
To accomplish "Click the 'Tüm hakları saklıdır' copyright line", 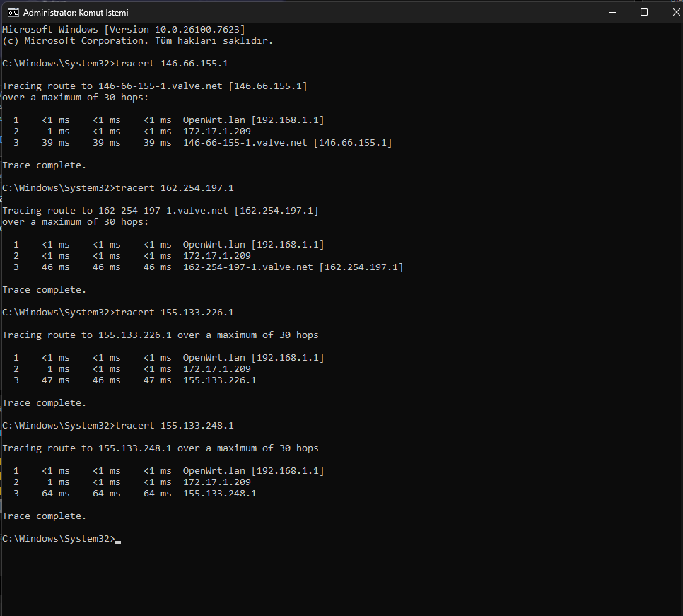I will (x=138, y=40).
